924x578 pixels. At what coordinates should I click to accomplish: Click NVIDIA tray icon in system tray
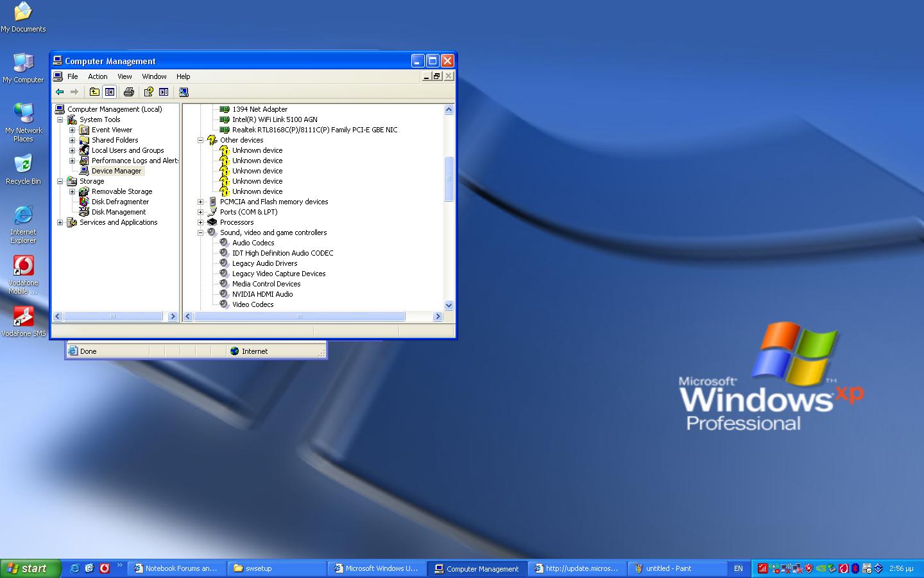(x=821, y=568)
